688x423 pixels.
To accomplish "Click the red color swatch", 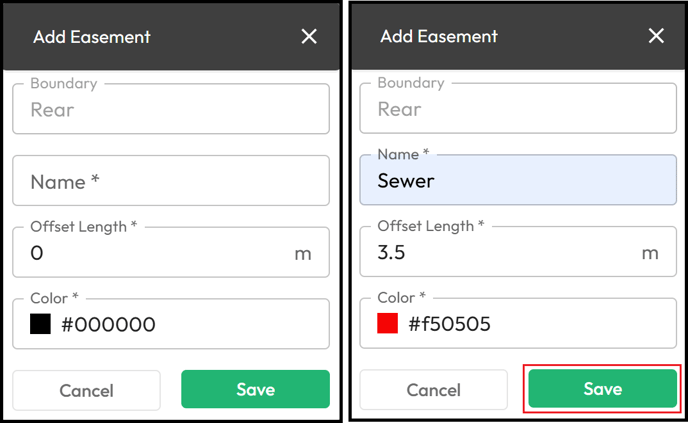I will (x=387, y=323).
